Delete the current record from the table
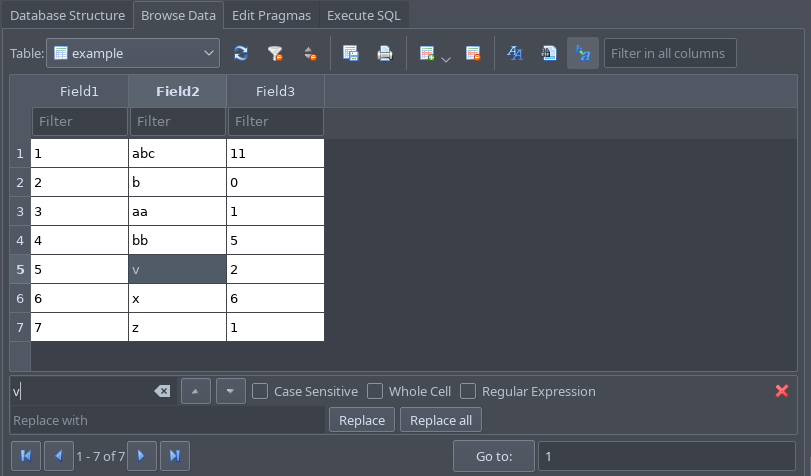 click(x=473, y=53)
